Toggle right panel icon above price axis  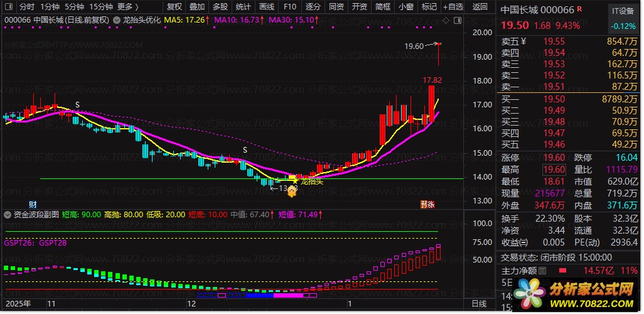click(x=458, y=20)
